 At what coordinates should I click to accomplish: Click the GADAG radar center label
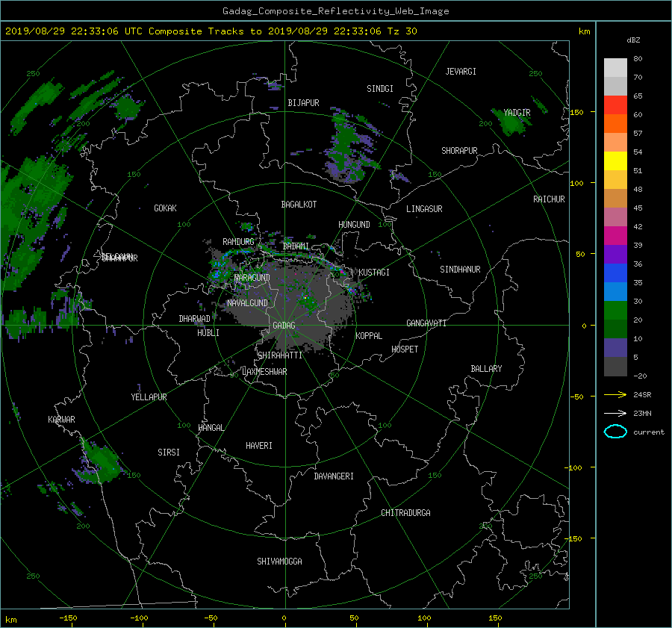pos(284,326)
